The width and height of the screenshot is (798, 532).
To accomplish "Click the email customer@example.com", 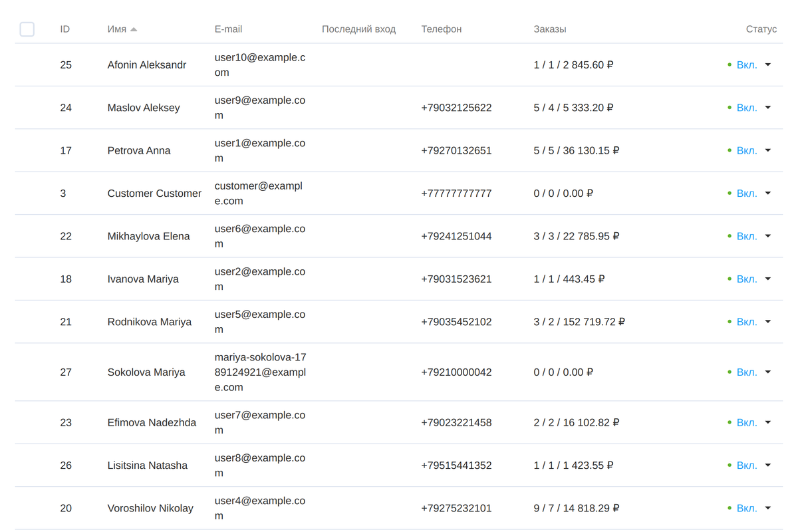I will tap(259, 194).
